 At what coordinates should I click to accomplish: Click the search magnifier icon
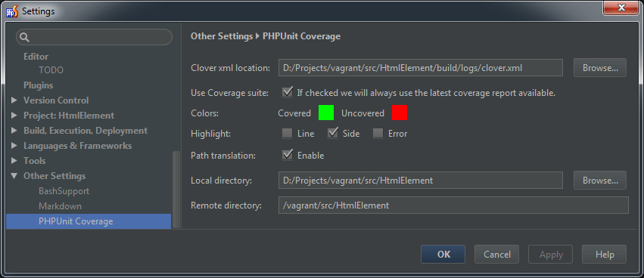click(25, 37)
